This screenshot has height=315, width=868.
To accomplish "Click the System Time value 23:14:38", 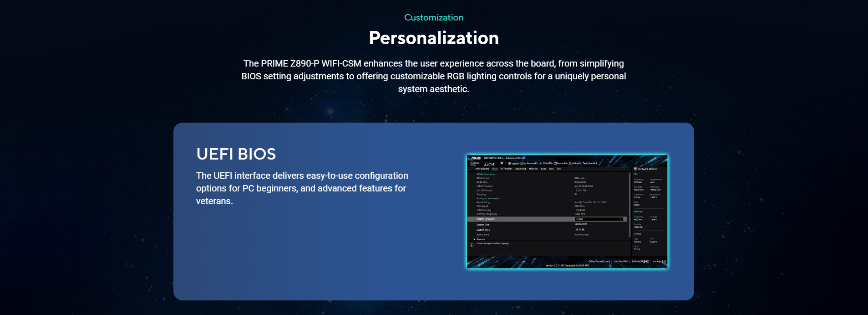I will pos(580,230).
